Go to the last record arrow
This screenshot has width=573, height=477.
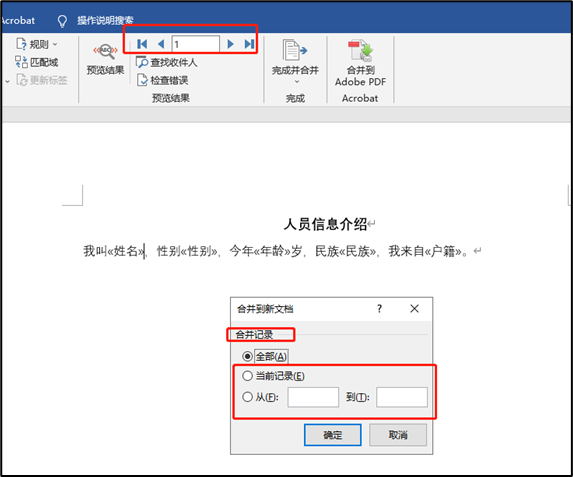pos(249,44)
